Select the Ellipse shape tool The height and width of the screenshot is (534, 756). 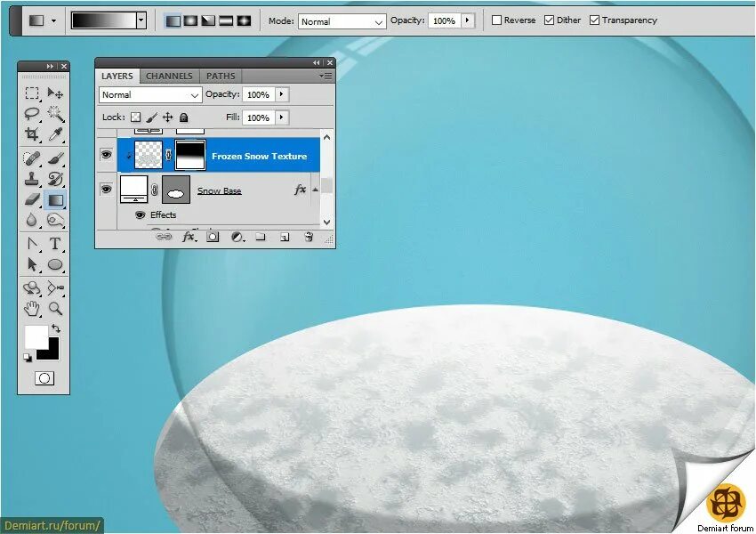click(55, 264)
